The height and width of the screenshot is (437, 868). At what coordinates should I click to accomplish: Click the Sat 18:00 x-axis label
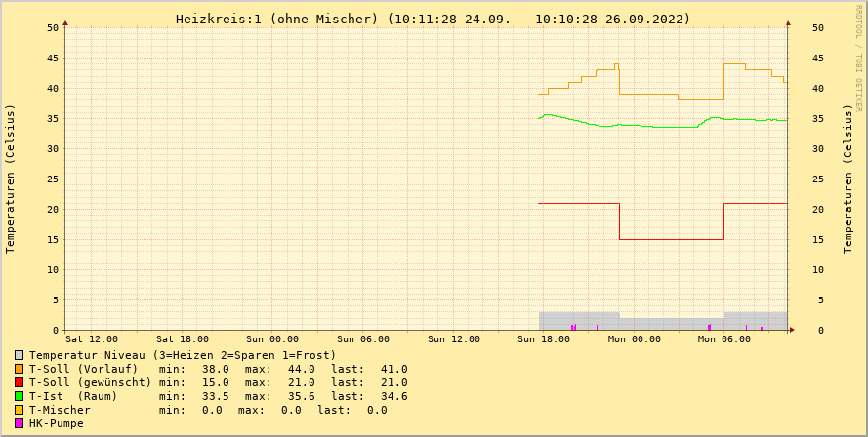183,339
